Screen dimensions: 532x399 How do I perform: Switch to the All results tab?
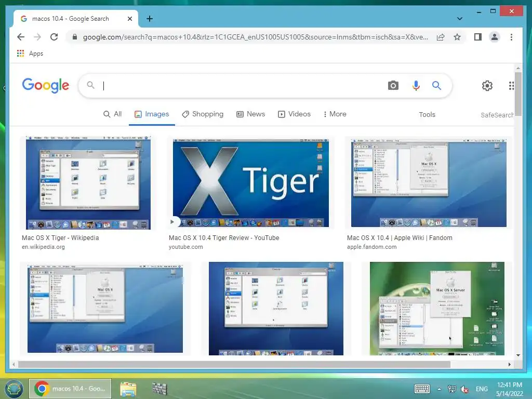pos(112,114)
